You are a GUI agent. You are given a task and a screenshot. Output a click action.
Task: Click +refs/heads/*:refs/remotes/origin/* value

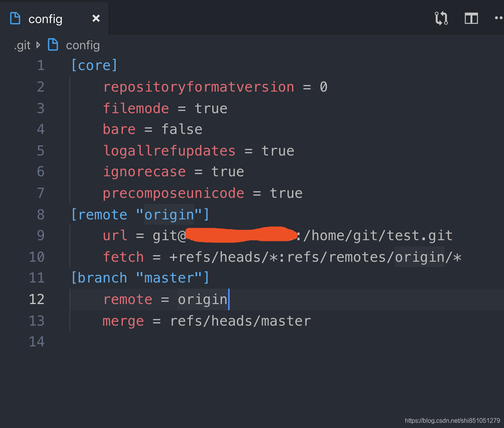pyautogui.click(x=315, y=257)
